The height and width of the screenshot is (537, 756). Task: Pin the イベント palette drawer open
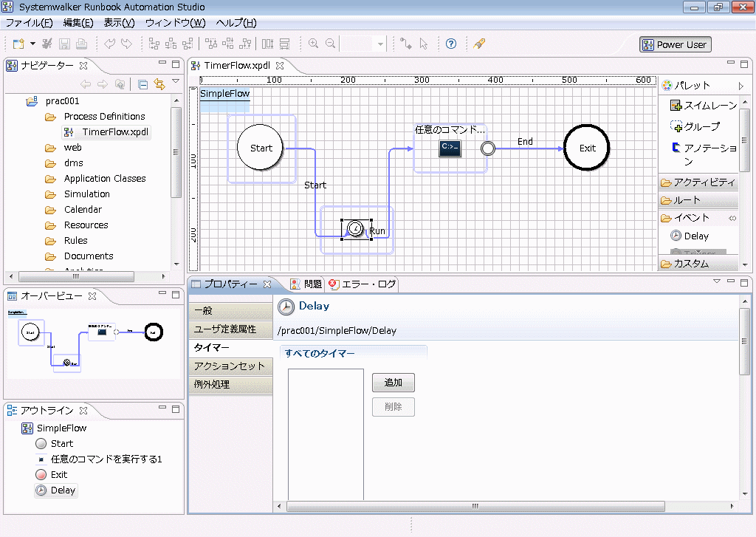point(732,219)
